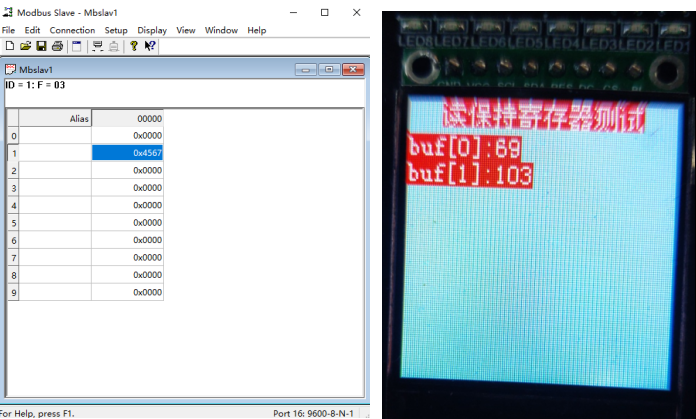Select the highlighted 0x4567 register cell
The width and height of the screenshot is (696, 419).
pos(127,153)
